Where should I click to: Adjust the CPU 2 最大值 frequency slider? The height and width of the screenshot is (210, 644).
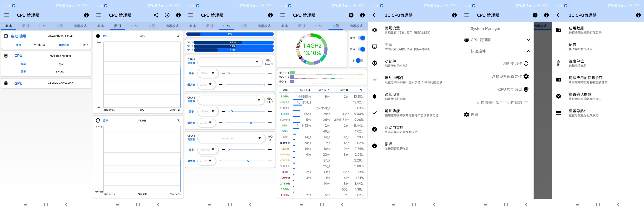coord(245,123)
